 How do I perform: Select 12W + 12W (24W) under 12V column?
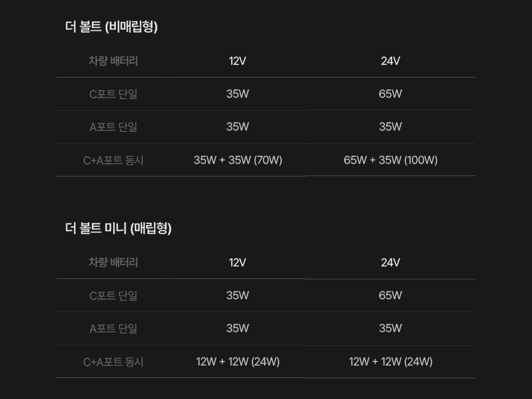238,362
